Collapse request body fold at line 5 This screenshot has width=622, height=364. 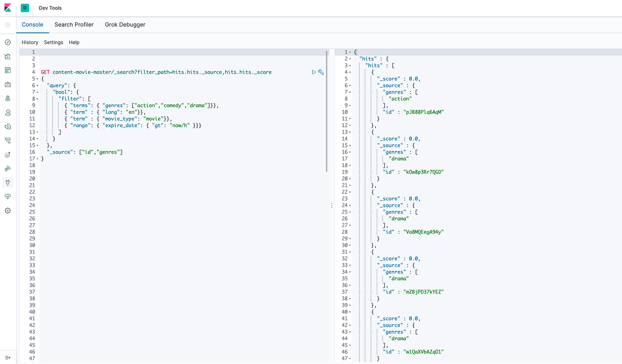tap(37, 79)
